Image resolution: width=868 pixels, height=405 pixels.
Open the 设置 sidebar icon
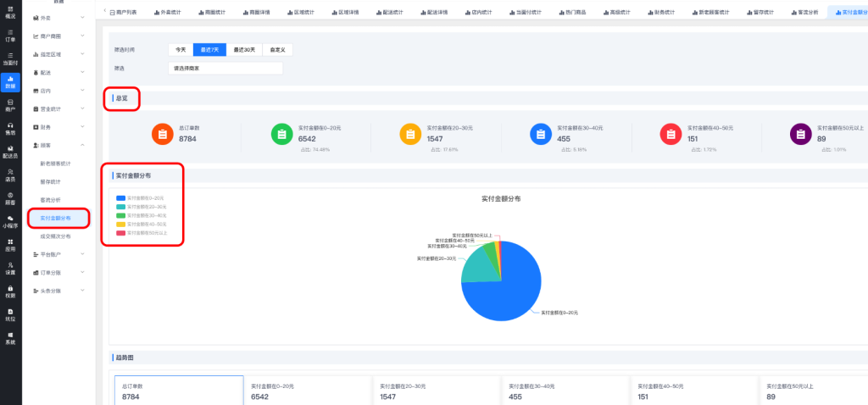[x=10, y=269]
